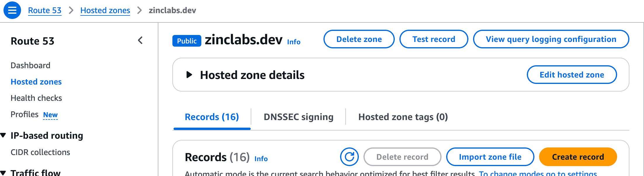Click Import zone file button
The image size is (644, 176).
point(490,157)
